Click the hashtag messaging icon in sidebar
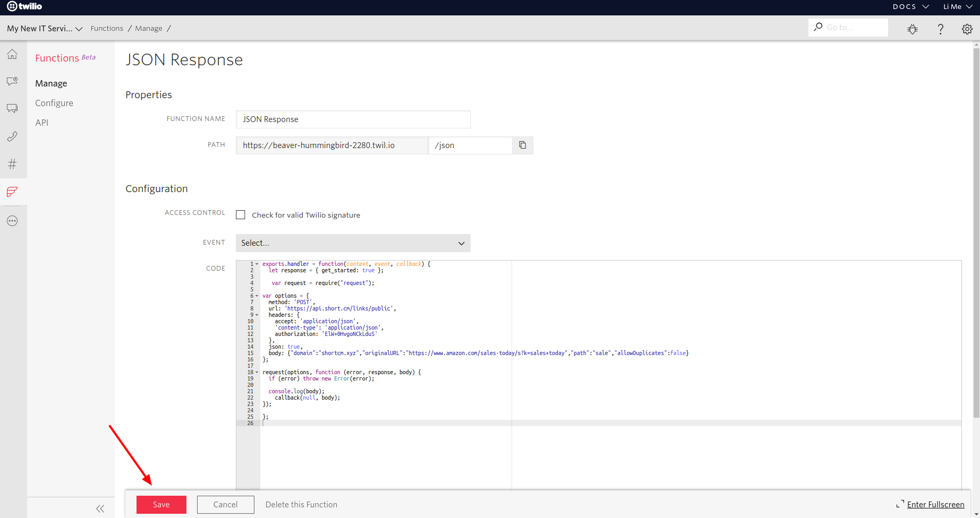This screenshot has width=980, height=518. (x=12, y=164)
